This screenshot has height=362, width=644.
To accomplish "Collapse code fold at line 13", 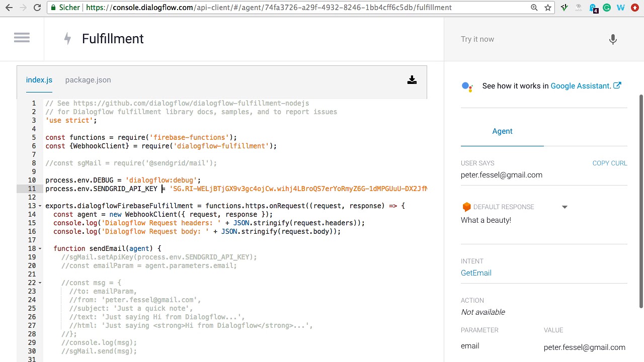I will point(40,206).
